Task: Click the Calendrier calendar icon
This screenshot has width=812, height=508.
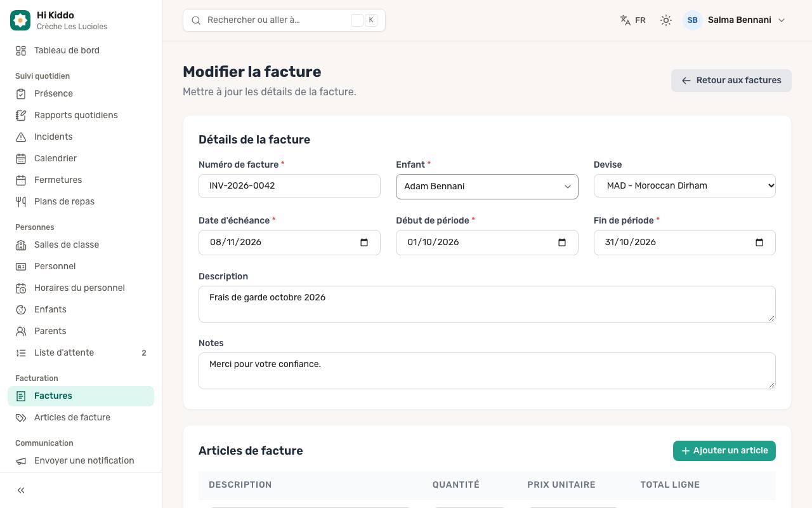Action: click(x=21, y=159)
